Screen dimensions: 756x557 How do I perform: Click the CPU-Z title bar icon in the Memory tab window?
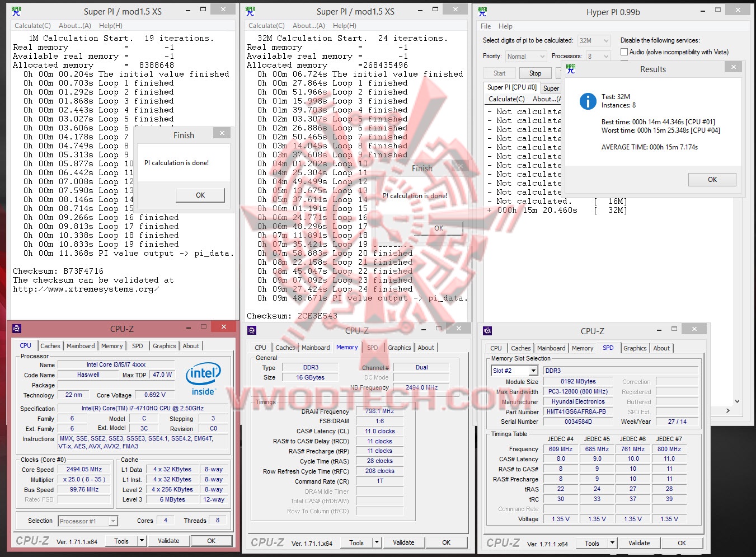point(252,330)
